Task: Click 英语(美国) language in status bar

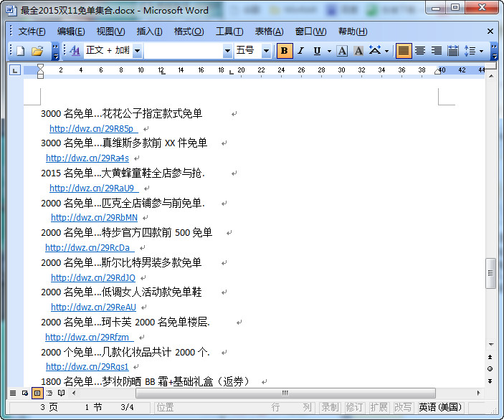Action: 440,408
